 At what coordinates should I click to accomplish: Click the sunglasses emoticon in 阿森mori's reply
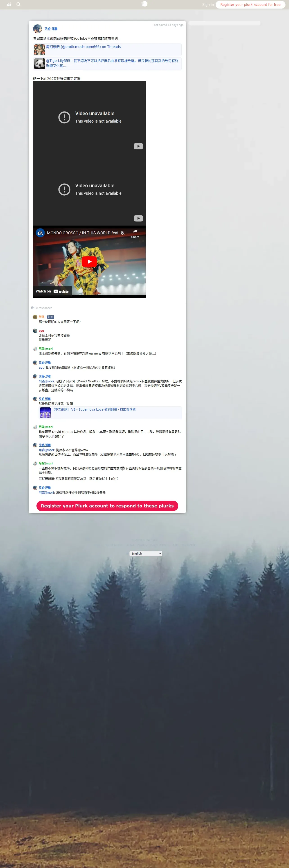(x=122, y=468)
